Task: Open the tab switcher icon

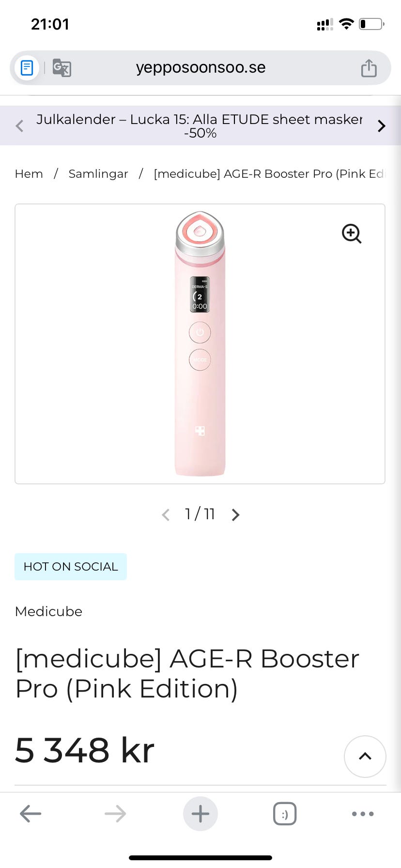Action: [x=285, y=814]
